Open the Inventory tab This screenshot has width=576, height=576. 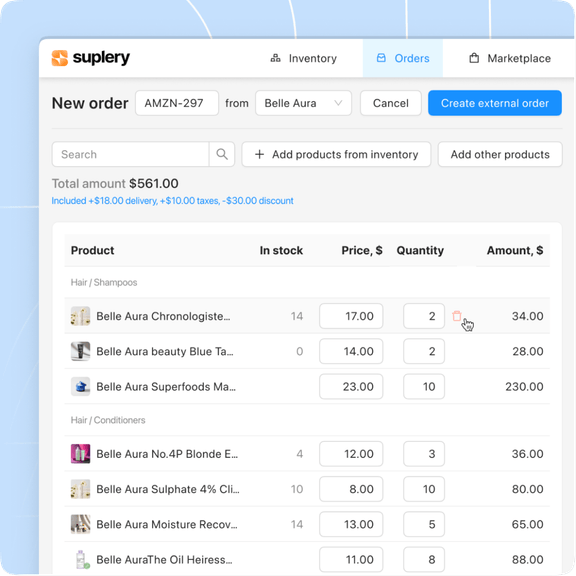click(303, 58)
